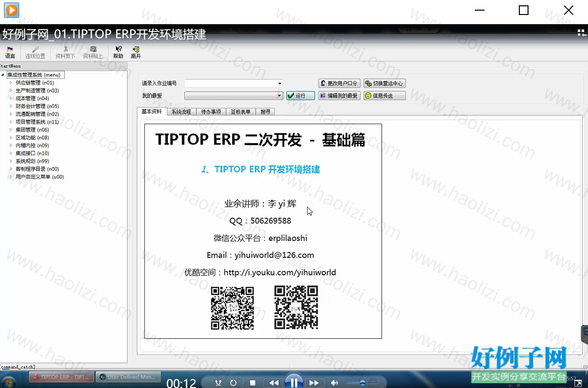The height and width of the screenshot is (388, 588).
Task: Switch to the 搜寻 tab
Action: (265, 112)
